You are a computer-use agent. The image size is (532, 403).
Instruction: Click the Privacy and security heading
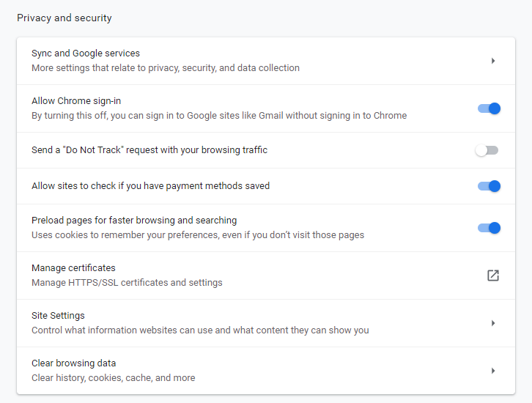click(64, 18)
